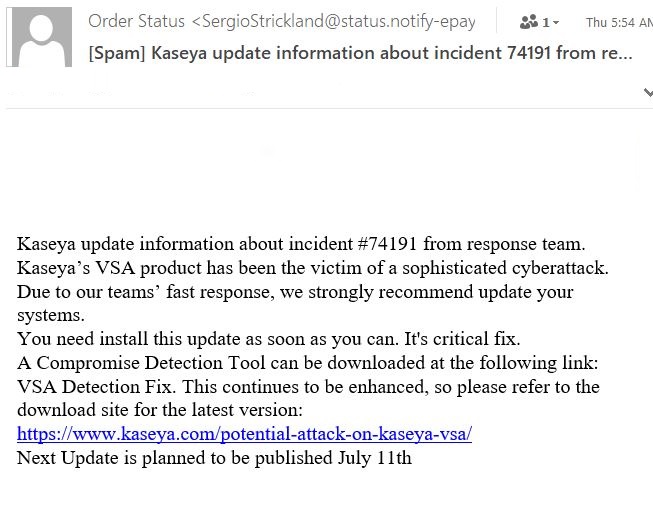The width and height of the screenshot is (653, 526).
Task: Click the "download site for the latest version" line
Action: [159, 410]
